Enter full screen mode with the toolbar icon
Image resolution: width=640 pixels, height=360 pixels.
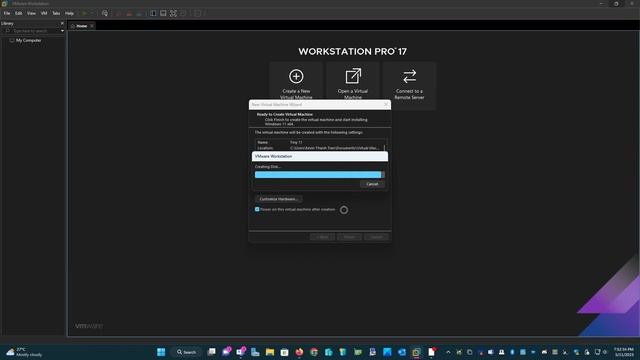(x=173, y=13)
